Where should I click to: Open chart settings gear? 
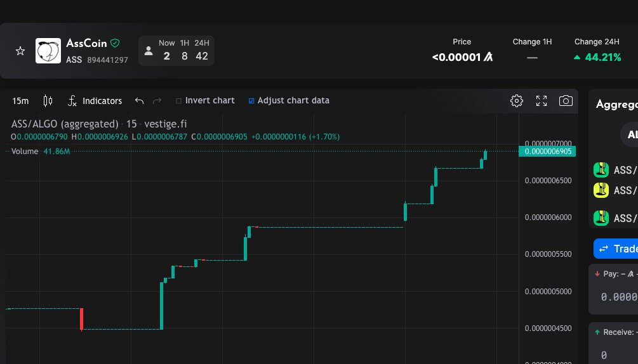(517, 101)
